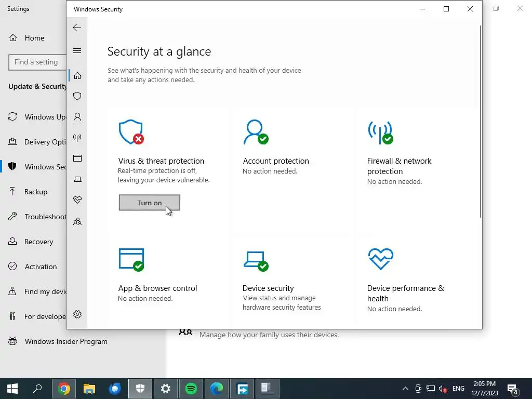
Task: Open Family options people icon in sidebar
Action: [x=77, y=221]
